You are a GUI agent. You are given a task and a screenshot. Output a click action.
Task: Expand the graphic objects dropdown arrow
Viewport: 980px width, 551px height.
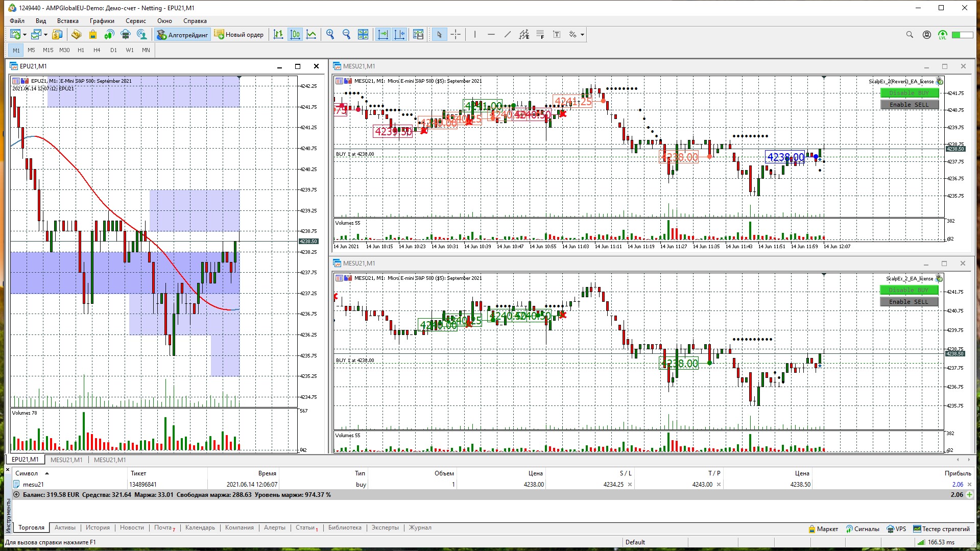coord(582,35)
